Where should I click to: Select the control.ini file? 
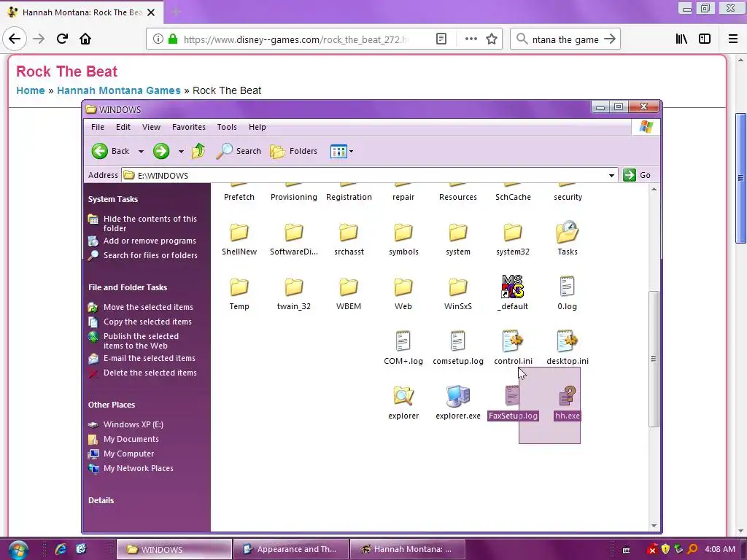click(x=513, y=349)
